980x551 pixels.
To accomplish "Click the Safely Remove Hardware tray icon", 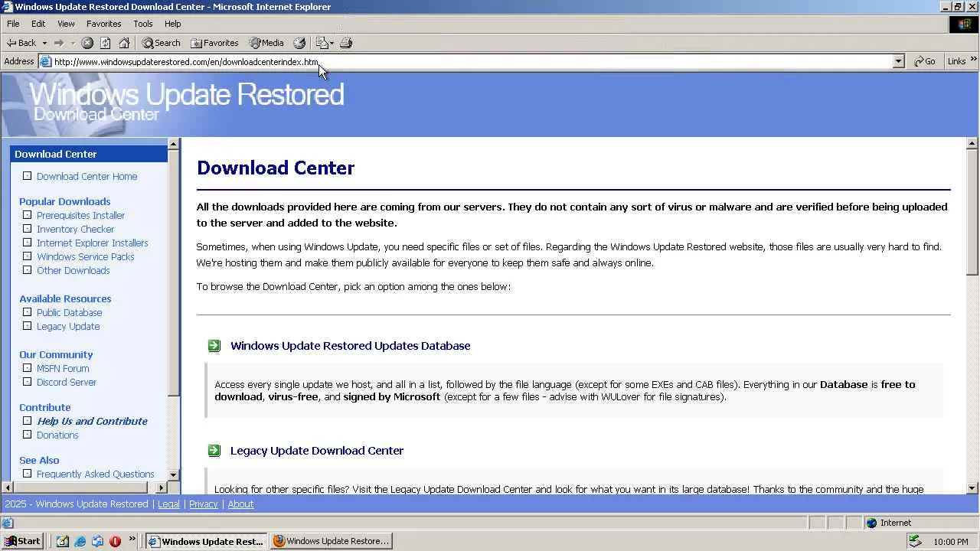I will click(914, 541).
